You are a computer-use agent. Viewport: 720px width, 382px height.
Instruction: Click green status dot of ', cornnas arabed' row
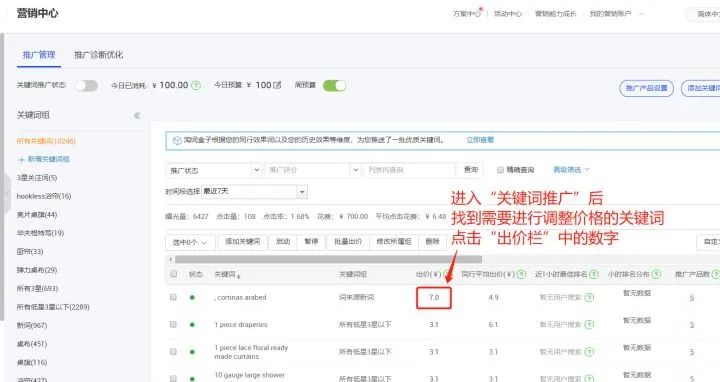point(192,298)
